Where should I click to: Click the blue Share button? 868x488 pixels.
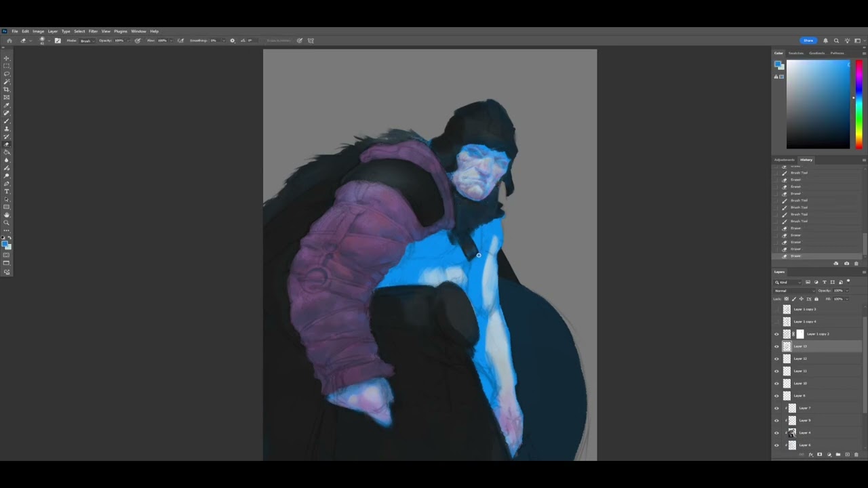click(808, 41)
